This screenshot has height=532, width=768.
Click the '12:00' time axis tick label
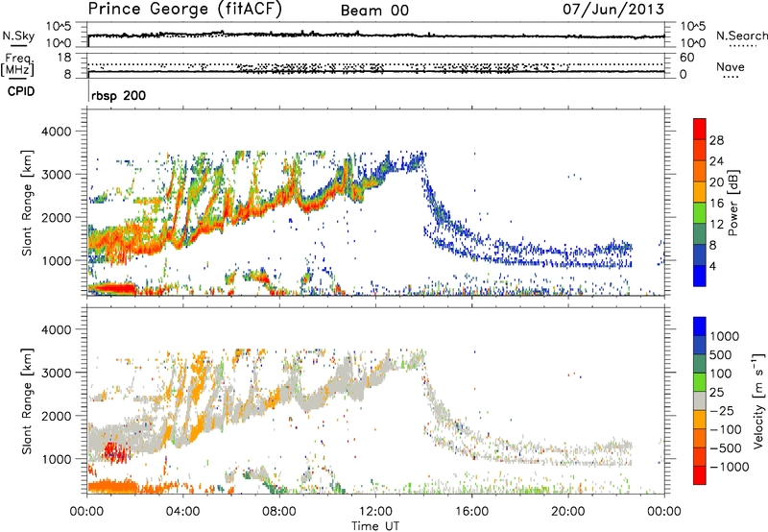tap(375, 512)
